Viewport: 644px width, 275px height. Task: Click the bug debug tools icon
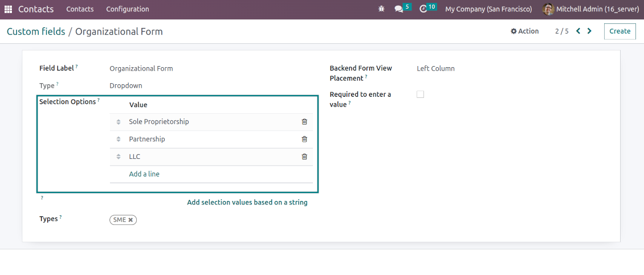(381, 9)
